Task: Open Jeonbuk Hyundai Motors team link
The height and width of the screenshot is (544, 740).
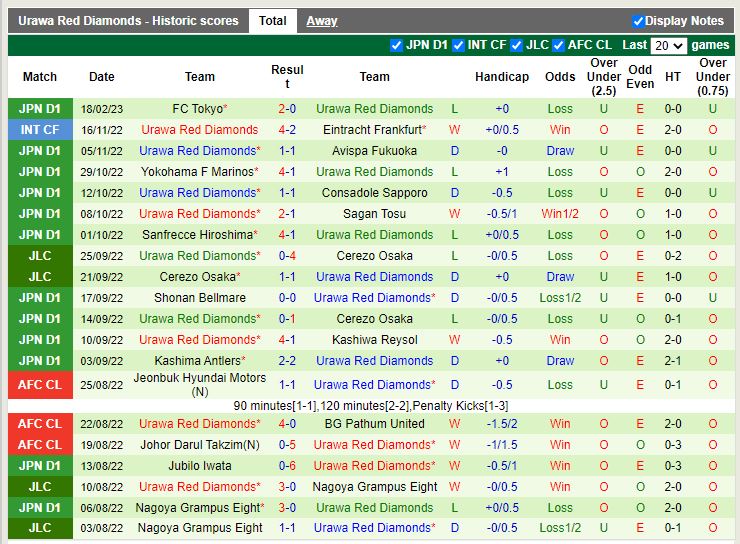Action: click(203, 378)
